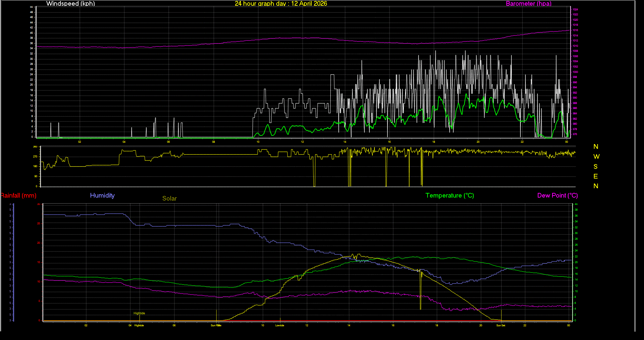Screen dimensions: 644x340
Task: Click the E compass letter
Action: (x=596, y=177)
